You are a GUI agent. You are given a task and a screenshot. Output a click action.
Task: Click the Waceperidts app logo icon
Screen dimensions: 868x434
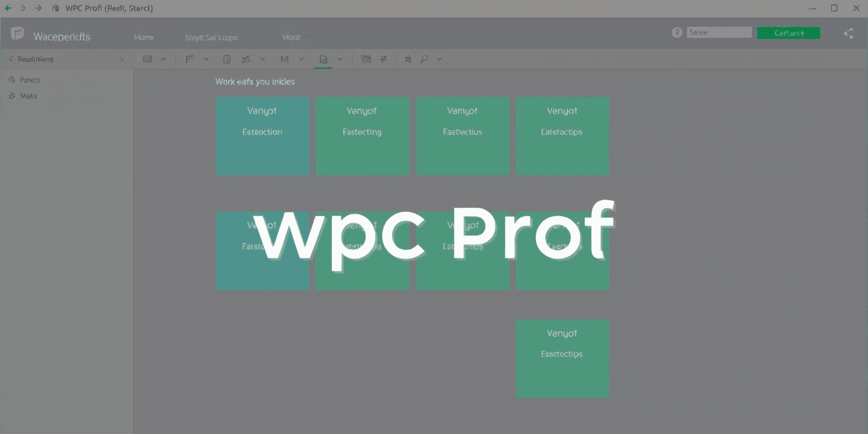tap(17, 34)
